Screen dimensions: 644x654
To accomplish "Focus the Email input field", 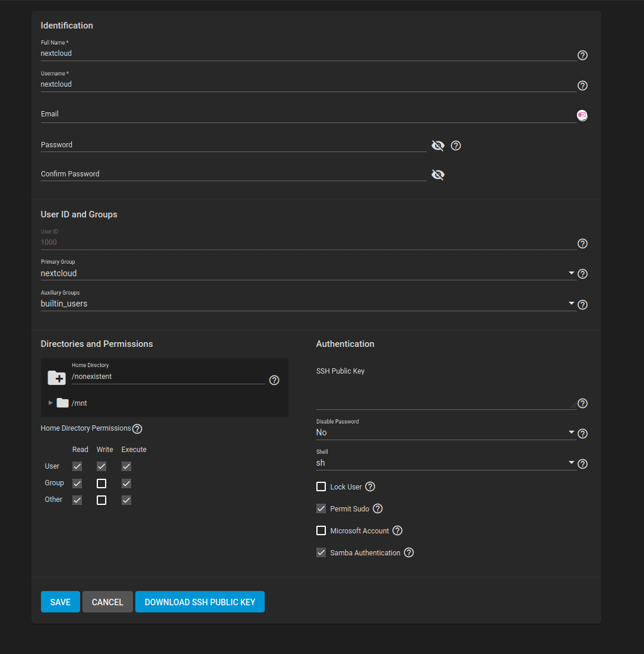I will pyautogui.click(x=309, y=114).
